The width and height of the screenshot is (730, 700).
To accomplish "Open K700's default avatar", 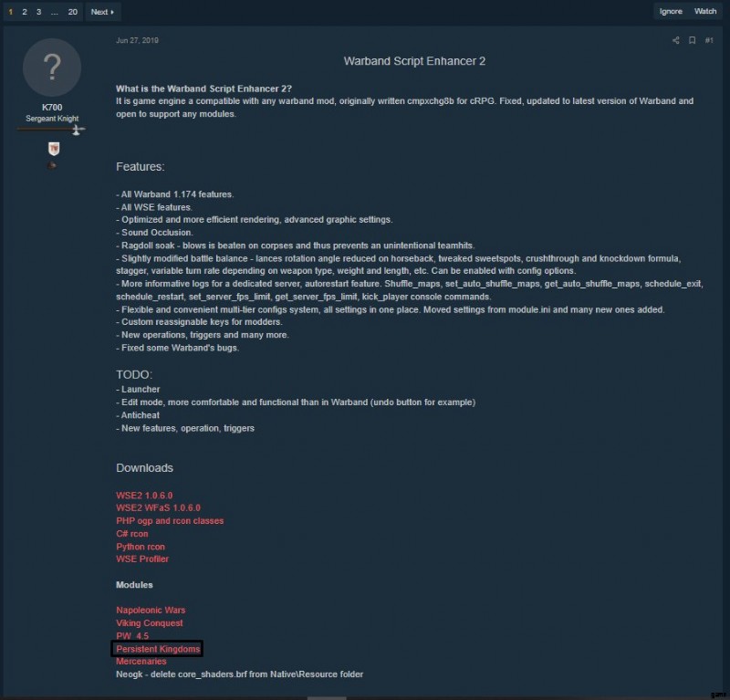I will (52, 68).
